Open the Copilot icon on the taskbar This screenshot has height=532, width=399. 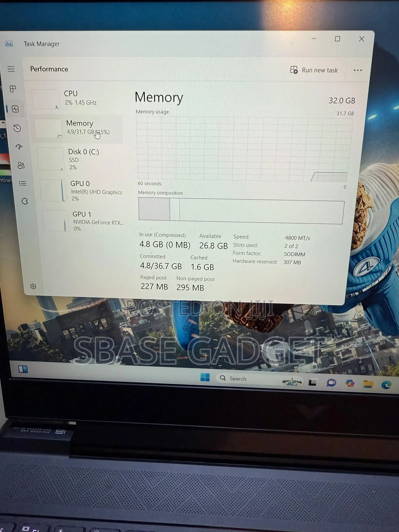[x=350, y=383]
